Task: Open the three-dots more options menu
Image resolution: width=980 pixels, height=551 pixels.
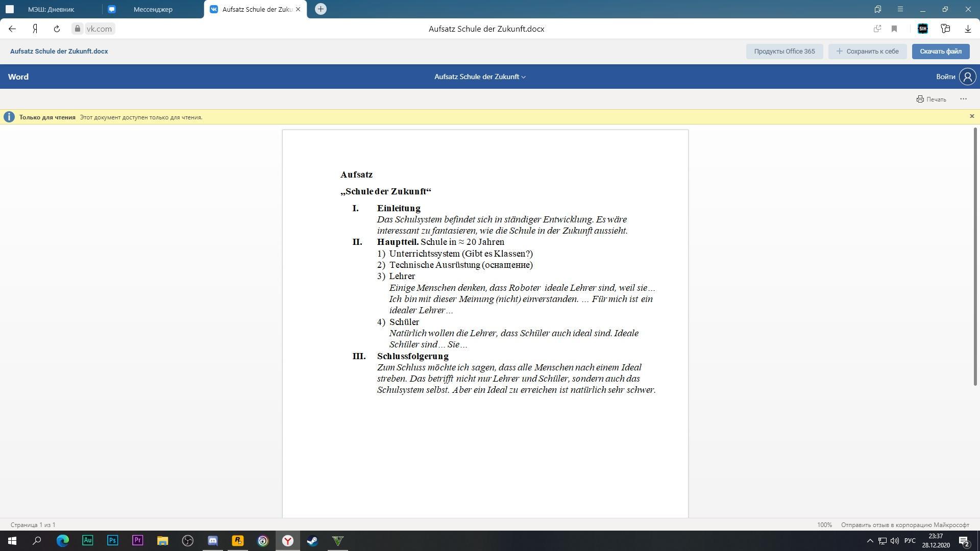Action: click(x=963, y=99)
